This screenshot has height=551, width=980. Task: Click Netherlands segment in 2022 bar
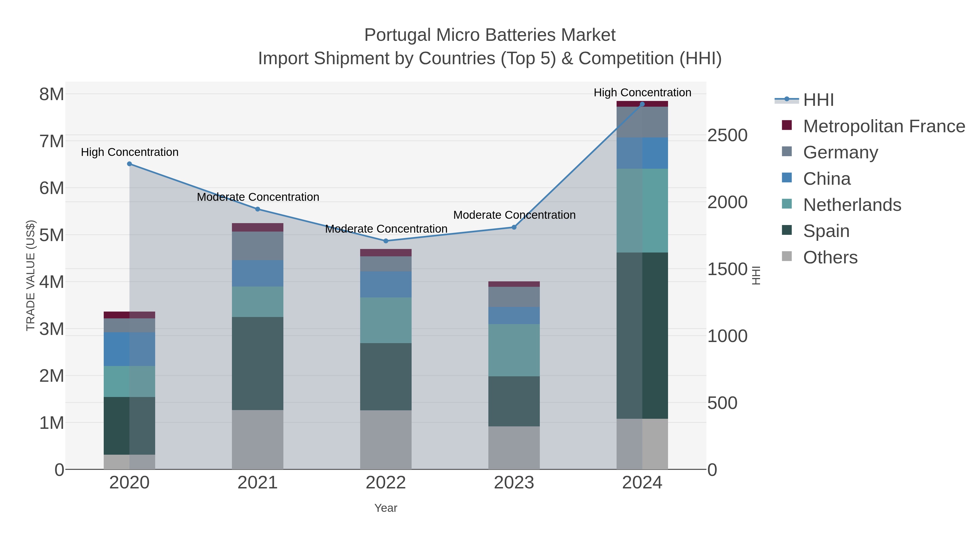pos(386,321)
